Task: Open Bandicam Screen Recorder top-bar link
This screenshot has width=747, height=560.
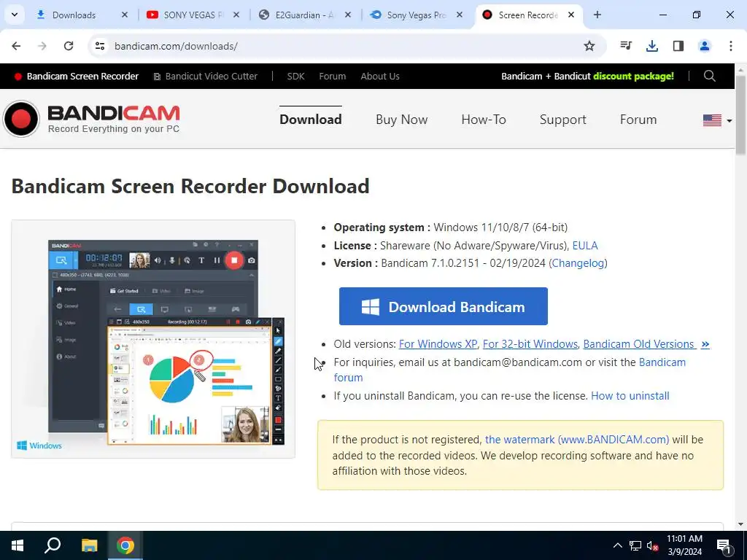Action: [x=76, y=76]
